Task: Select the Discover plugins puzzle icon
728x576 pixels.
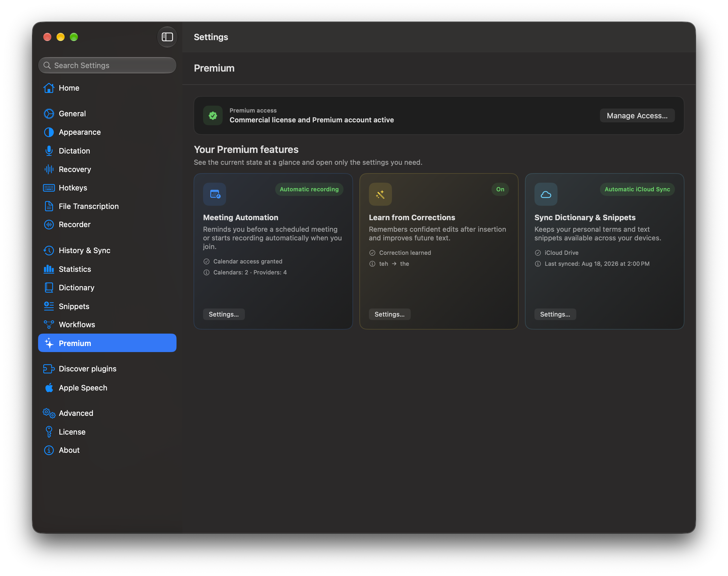Action: pyautogui.click(x=49, y=369)
